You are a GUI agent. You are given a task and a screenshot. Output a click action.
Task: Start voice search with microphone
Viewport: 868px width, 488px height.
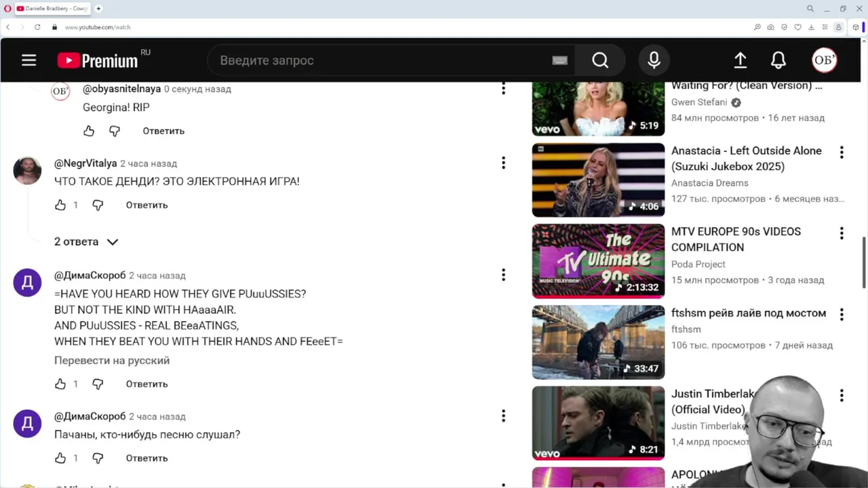(654, 60)
